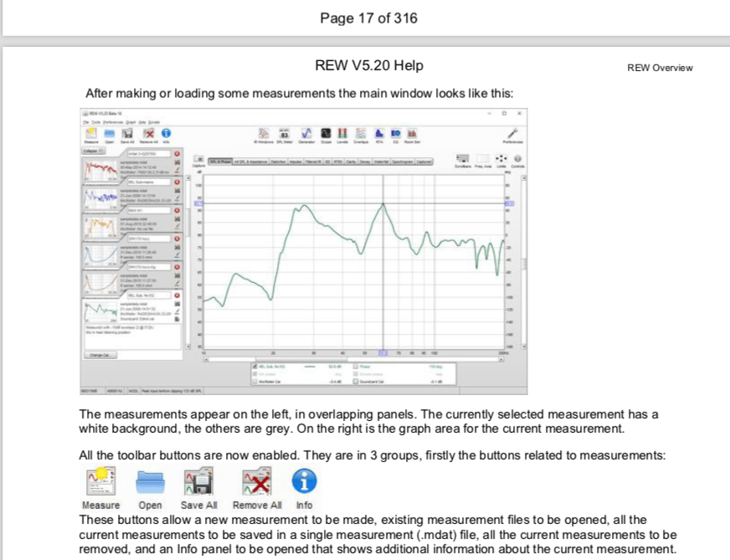Click the REL Sub, No EQ name field
This screenshot has width=730, height=560.
tap(148, 295)
